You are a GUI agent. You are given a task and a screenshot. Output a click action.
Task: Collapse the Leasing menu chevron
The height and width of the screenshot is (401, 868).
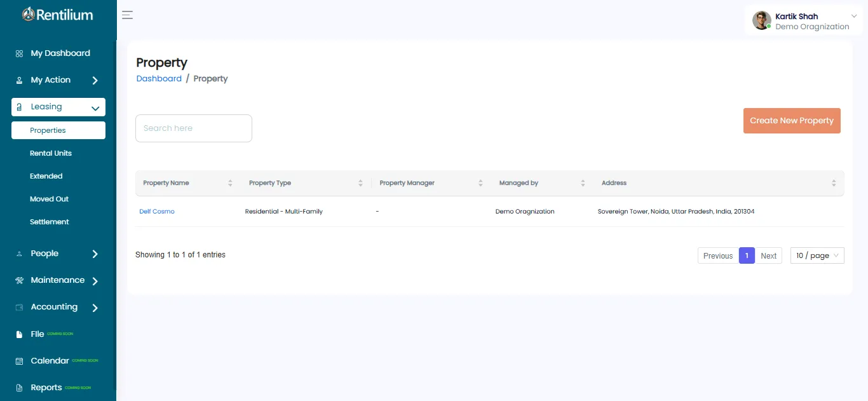tap(95, 108)
